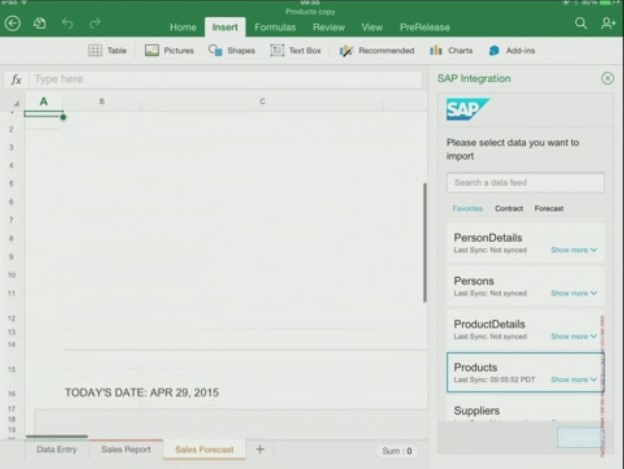Click the Search a data feed field
Viewport: 624px width, 469px height.
[x=525, y=183]
